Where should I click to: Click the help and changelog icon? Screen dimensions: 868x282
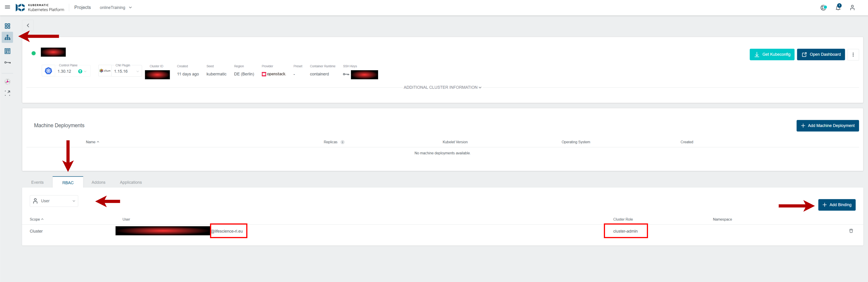pos(823,7)
